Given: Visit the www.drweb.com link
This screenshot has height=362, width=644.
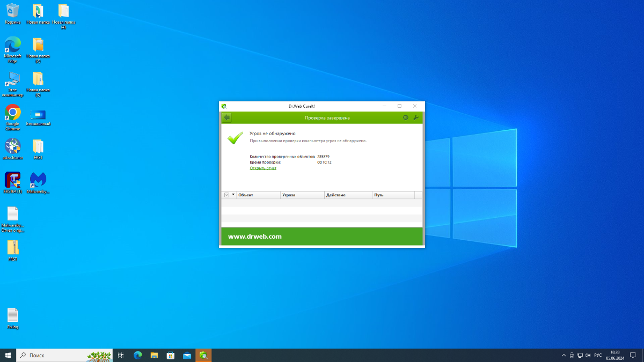Looking at the screenshot, I should pyautogui.click(x=254, y=237).
